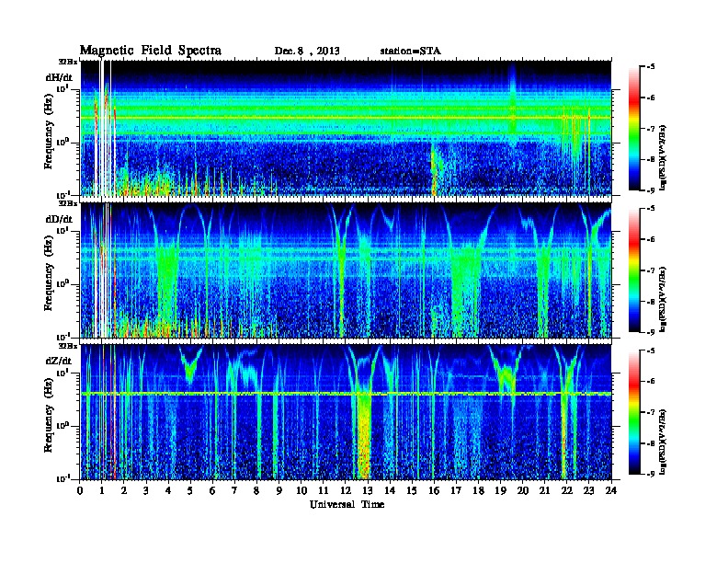Image resolution: width=728 pixels, height=563 pixels.
Task: Click the "dD/dt" panel label
Action: click(x=59, y=219)
